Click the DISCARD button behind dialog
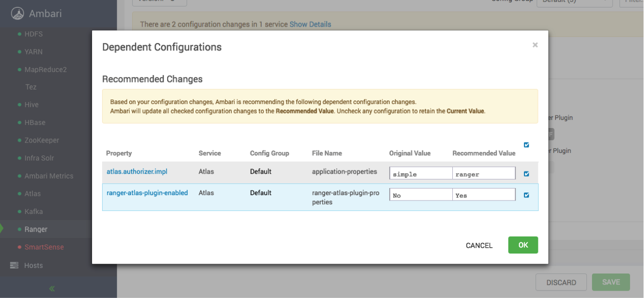Image resolution: width=644 pixels, height=298 pixels. click(561, 282)
